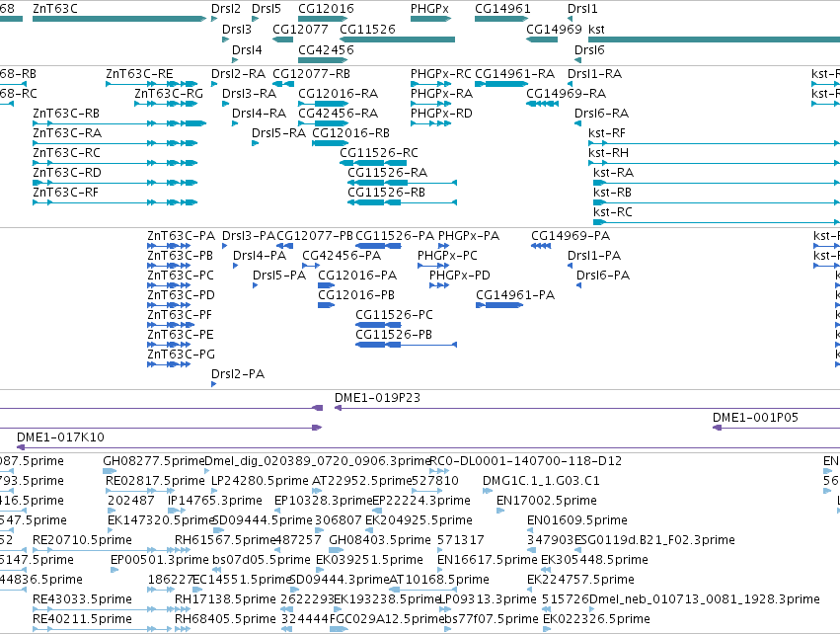Select EST RE20710.5prime

point(83,539)
